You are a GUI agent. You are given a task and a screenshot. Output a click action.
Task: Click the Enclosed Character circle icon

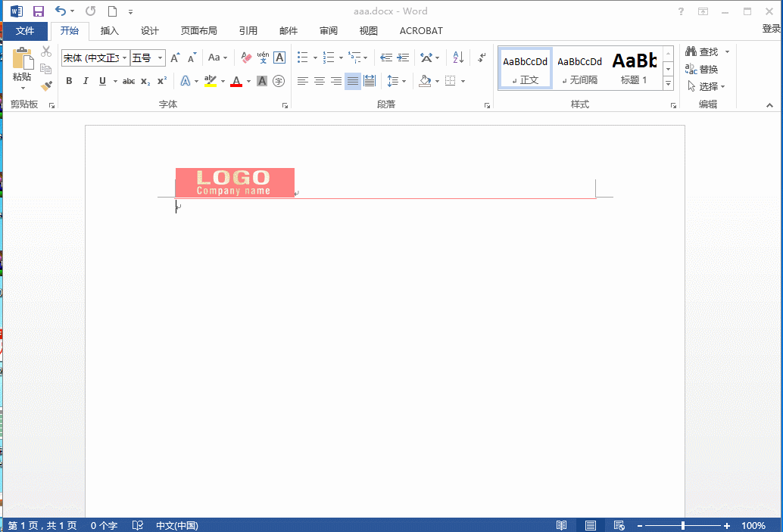[279, 81]
